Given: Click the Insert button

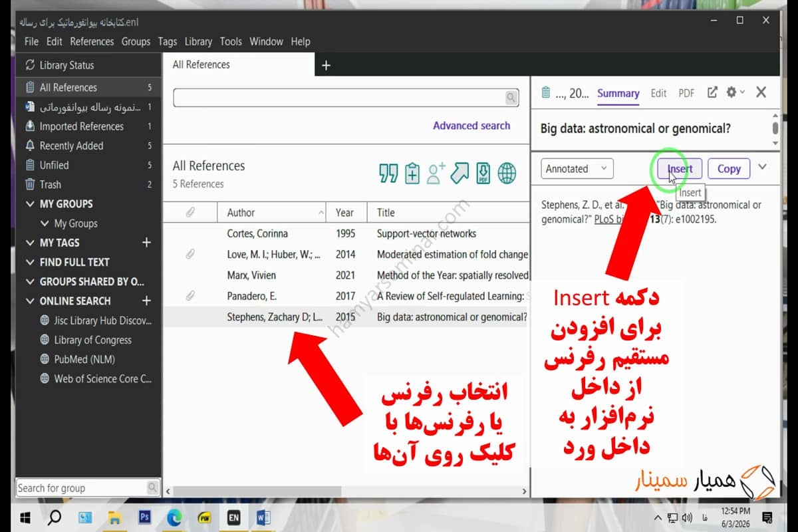Looking at the screenshot, I should [x=680, y=169].
